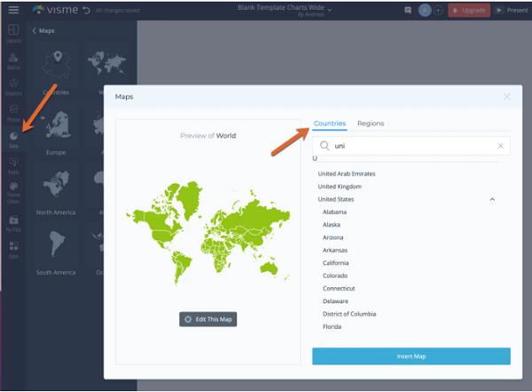The height and width of the screenshot is (392, 532).
Task: Click Edit This Map button
Action: point(208,319)
